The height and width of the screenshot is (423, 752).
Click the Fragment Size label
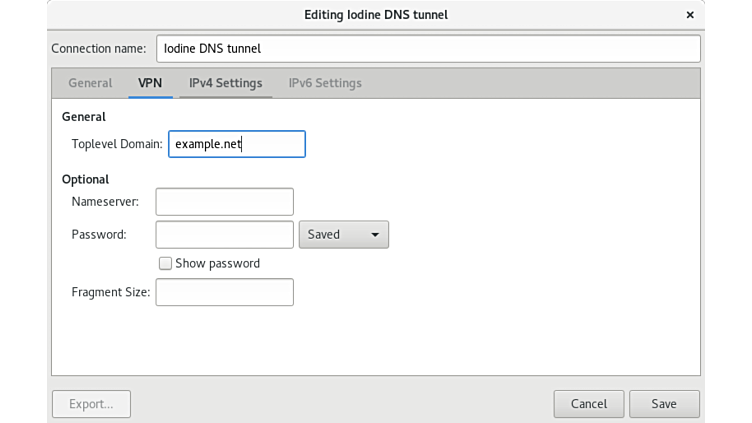111,292
